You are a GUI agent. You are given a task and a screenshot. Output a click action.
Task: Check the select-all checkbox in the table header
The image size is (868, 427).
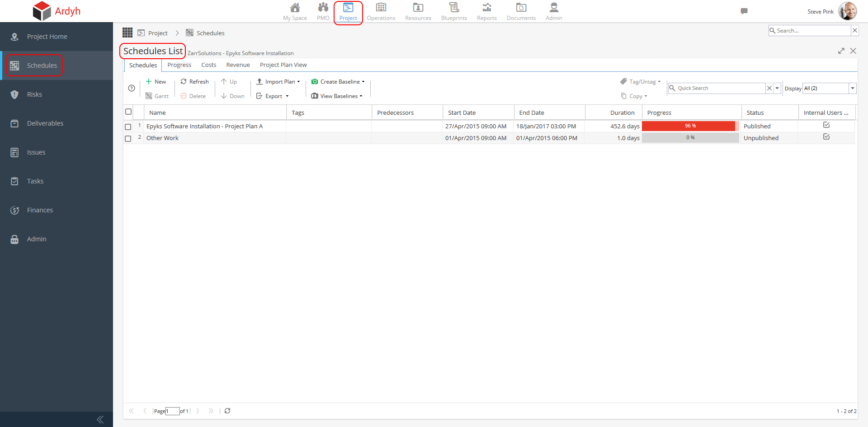pos(128,112)
